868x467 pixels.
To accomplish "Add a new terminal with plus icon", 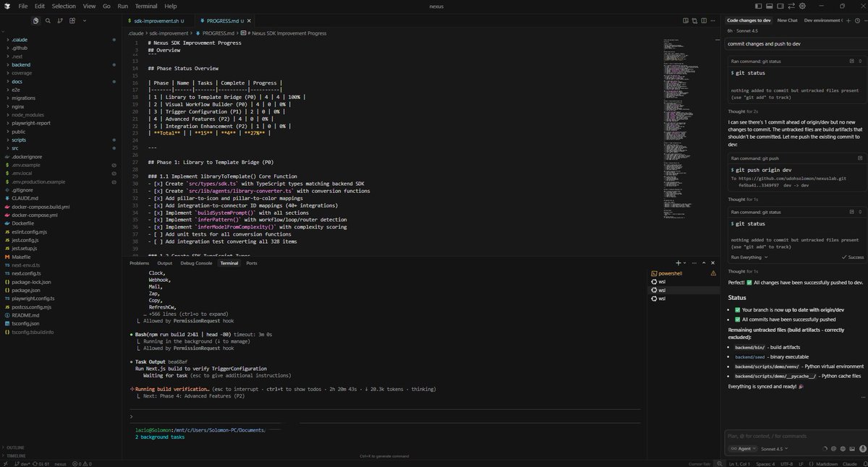I will [678, 262].
